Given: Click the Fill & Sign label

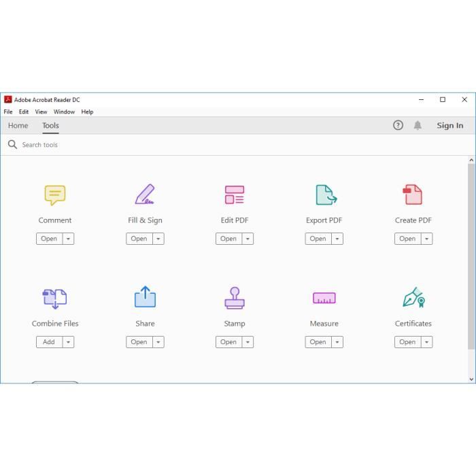Looking at the screenshot, I should [x=145, y=220].
